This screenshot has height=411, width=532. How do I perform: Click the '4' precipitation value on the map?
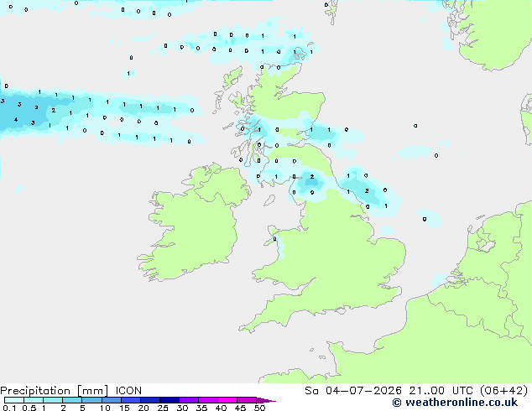point(16,119)
